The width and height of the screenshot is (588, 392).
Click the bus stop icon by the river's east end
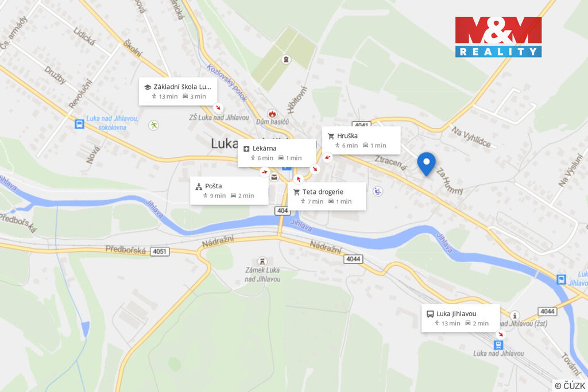562,280
